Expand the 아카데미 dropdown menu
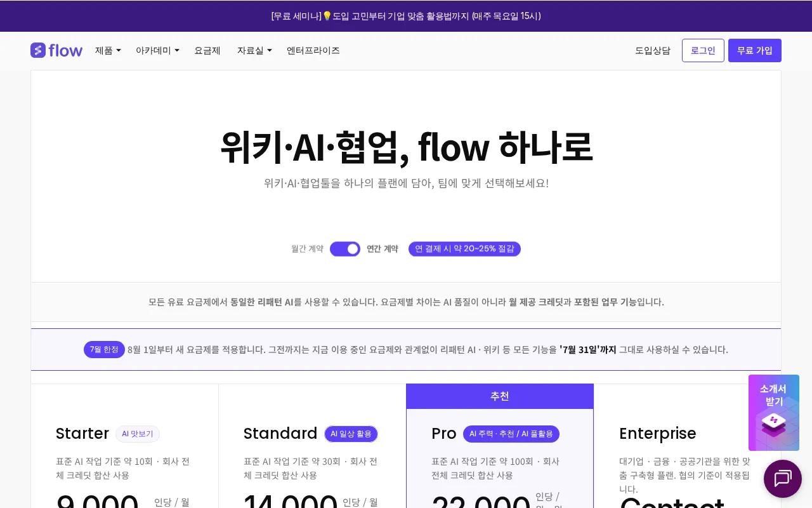The image size is (812, 508). tap(157, 50)
